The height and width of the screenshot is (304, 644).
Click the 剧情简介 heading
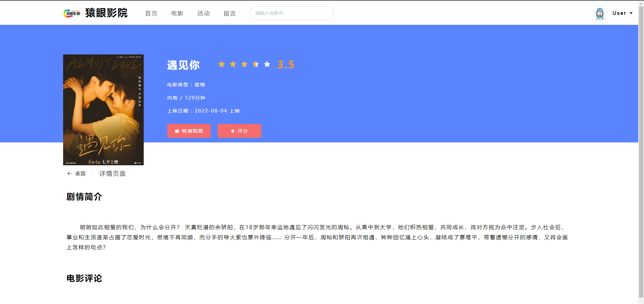(x=84, y=197)
